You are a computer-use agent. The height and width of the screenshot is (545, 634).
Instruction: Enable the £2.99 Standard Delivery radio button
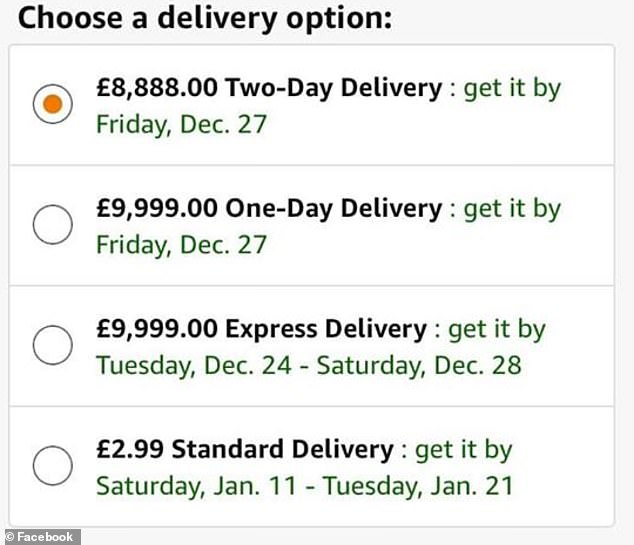tap(53, 465)
